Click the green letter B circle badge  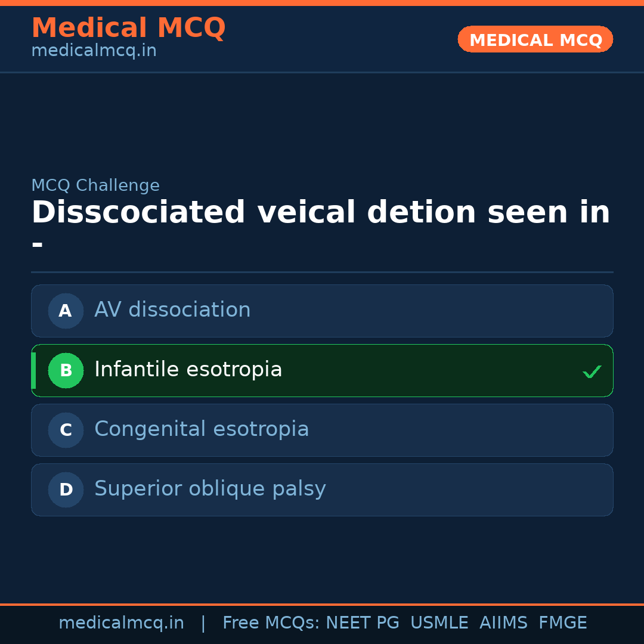pos(66,370)
